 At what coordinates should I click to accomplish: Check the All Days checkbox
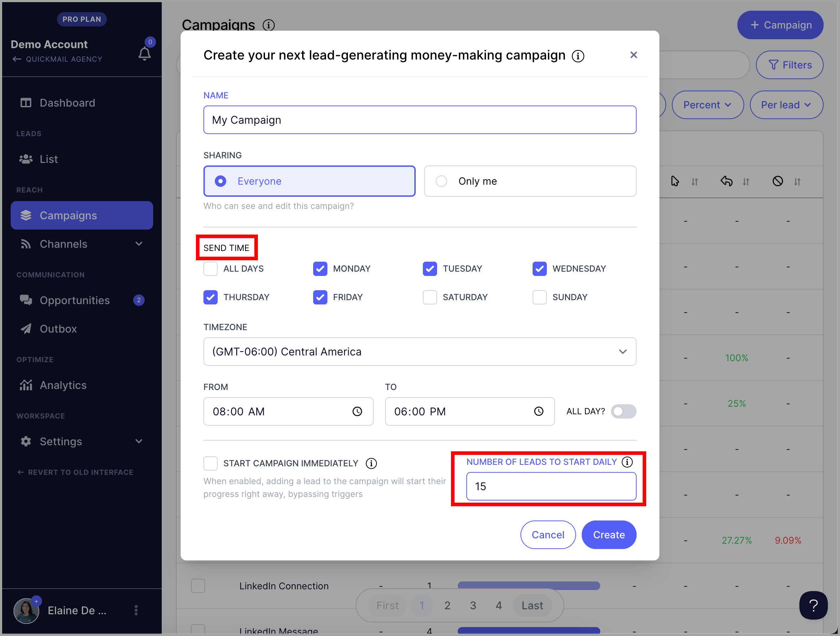211,268
